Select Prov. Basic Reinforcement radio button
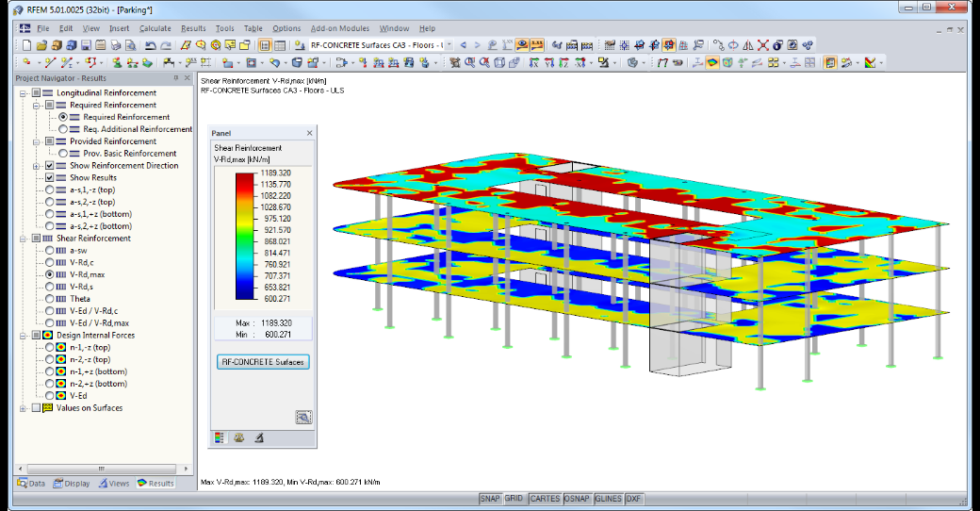 [x=63, y=154]
